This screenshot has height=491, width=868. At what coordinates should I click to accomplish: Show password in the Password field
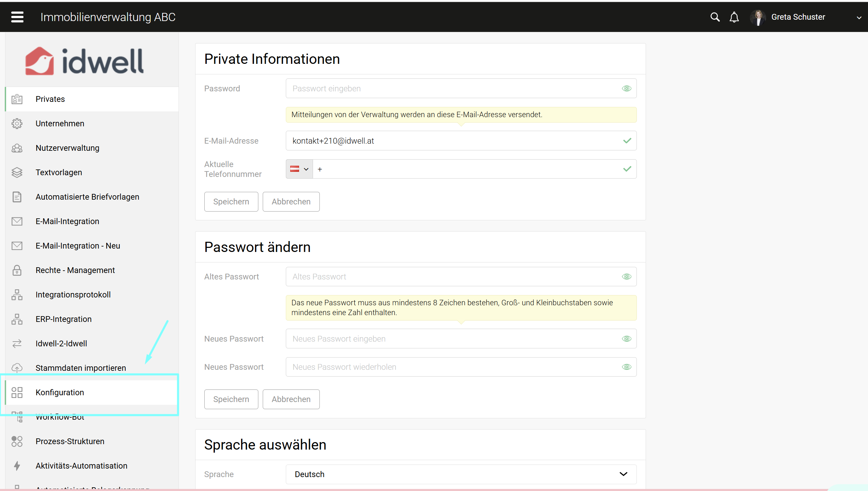point(626,89)
